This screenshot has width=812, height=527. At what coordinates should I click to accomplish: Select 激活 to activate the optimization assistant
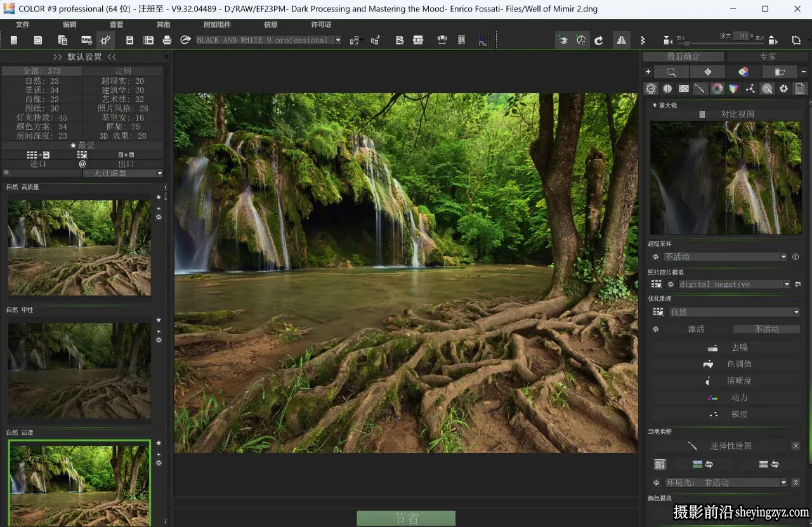point(696,329)
